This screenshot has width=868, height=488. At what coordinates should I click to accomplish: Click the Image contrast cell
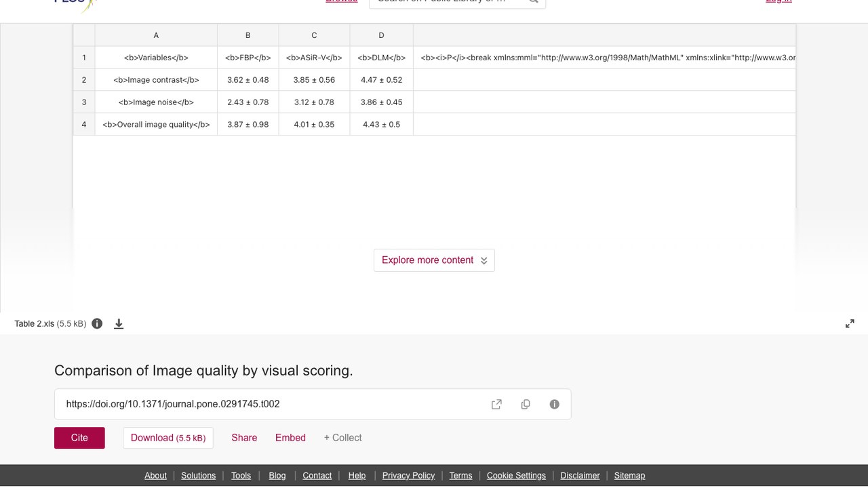(x=156, y=80)
